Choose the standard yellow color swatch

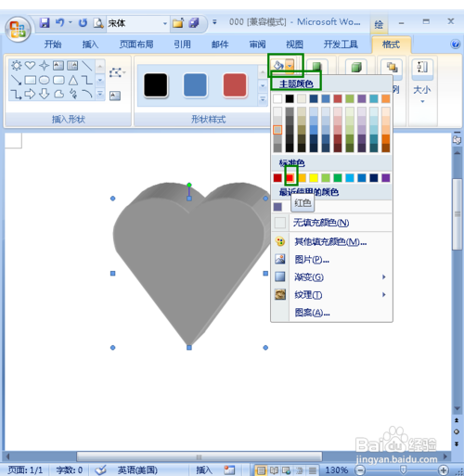314,178
